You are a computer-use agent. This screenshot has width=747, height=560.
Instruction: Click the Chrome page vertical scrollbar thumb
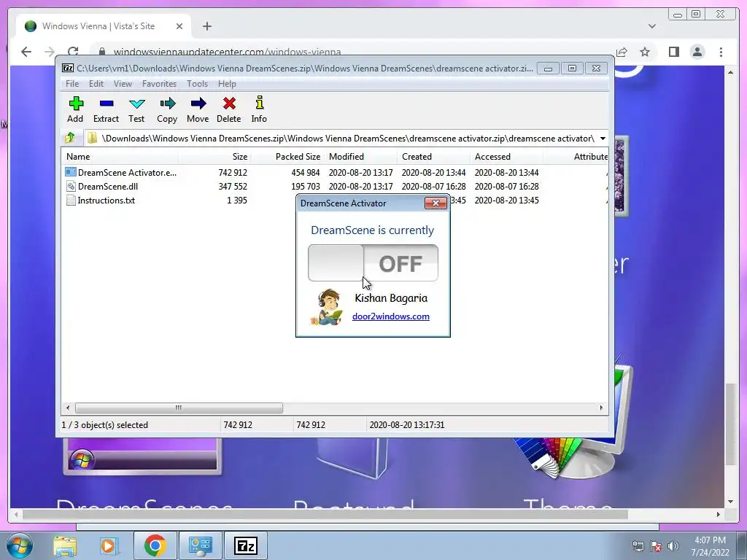[x=731, y=424]
